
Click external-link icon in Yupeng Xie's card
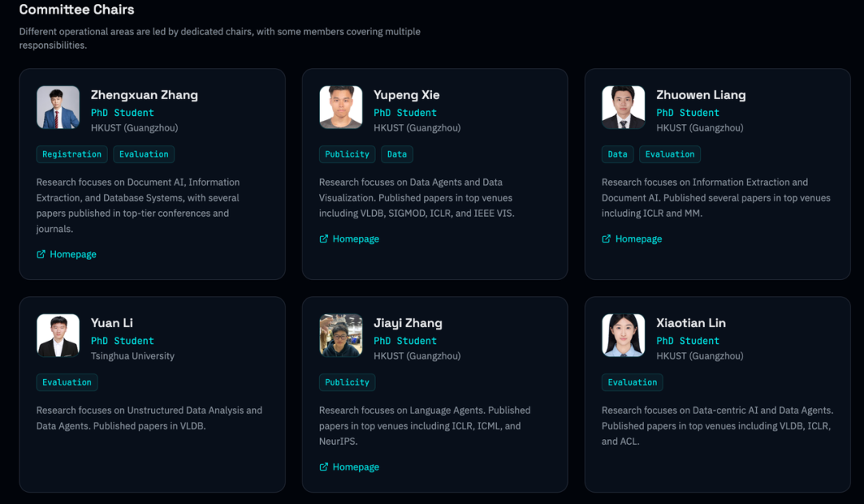[x=324, y=239]
